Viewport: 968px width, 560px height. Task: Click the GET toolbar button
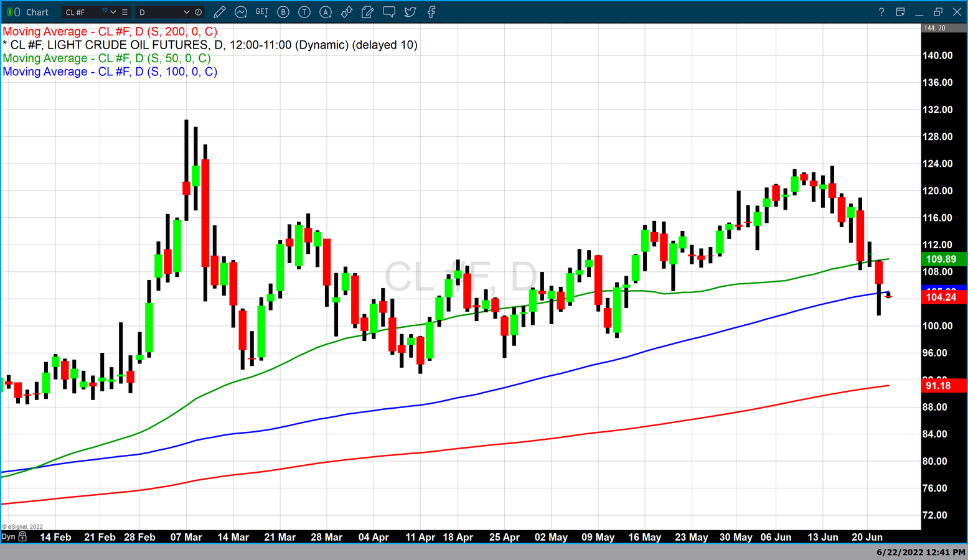[x=262, y=12]
